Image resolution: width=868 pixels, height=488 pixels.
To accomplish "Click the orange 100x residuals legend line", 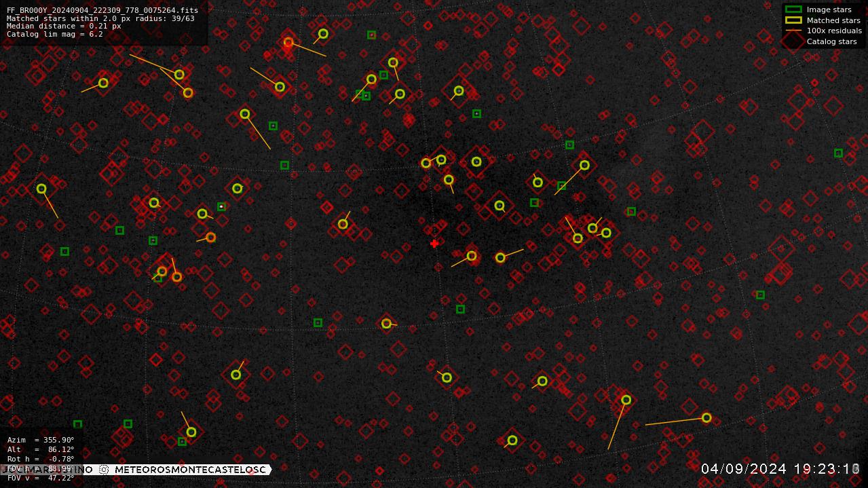I will pos(793,31).
